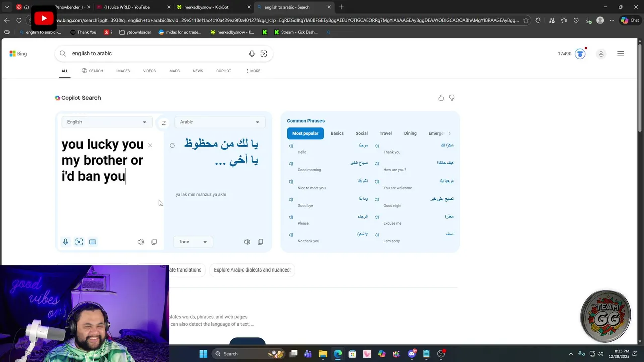
Task: Open Microsoft Rewards medal icon
Action: pos(580,54)
